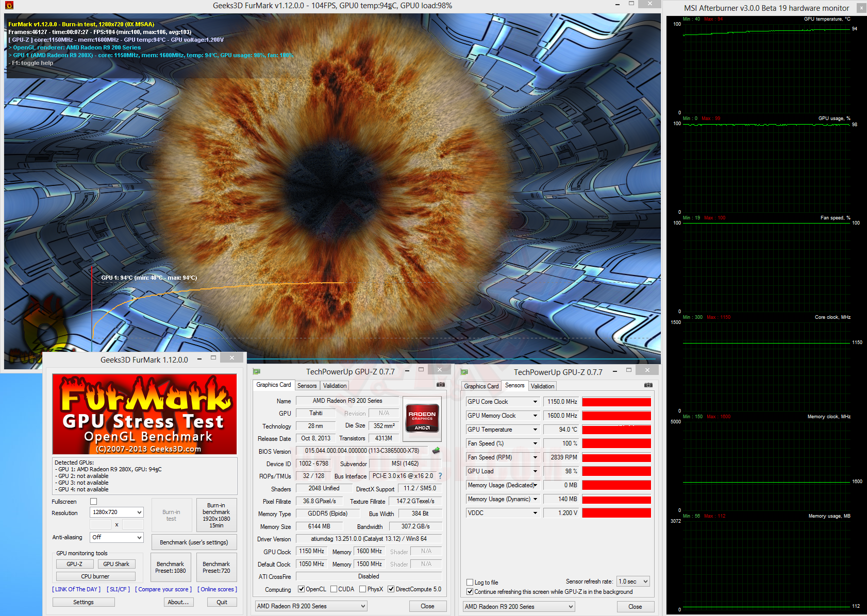This screenshot has height=616, width=867.
Task: Click the BIOS Version text field
Action: [361, 451]
